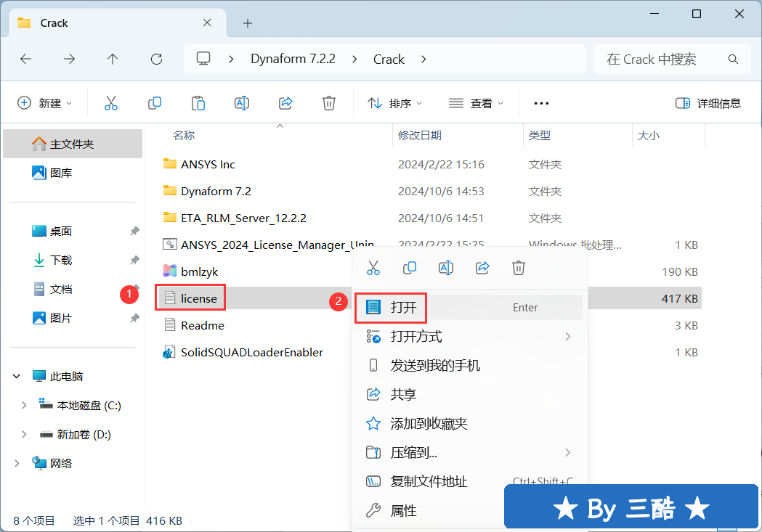Open the 查看 (View) dropdown
Screen dimensions: 762x532
[476, 103]
